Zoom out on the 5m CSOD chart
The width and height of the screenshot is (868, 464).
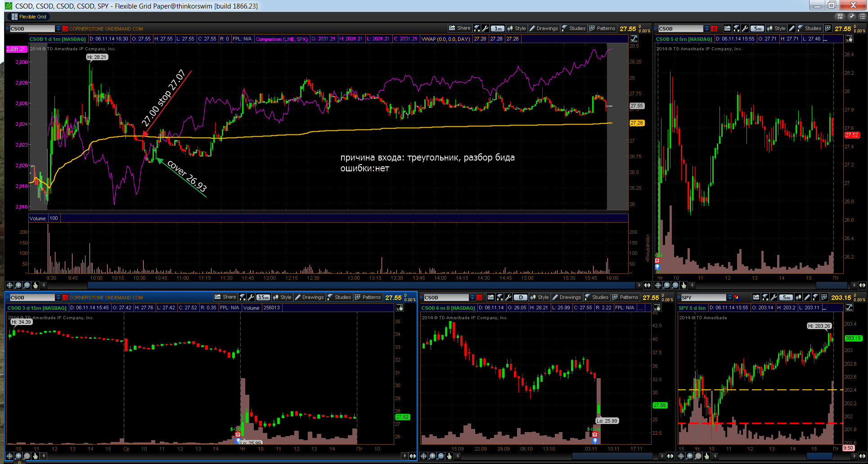pyautogui.click(x=675, y=285)
